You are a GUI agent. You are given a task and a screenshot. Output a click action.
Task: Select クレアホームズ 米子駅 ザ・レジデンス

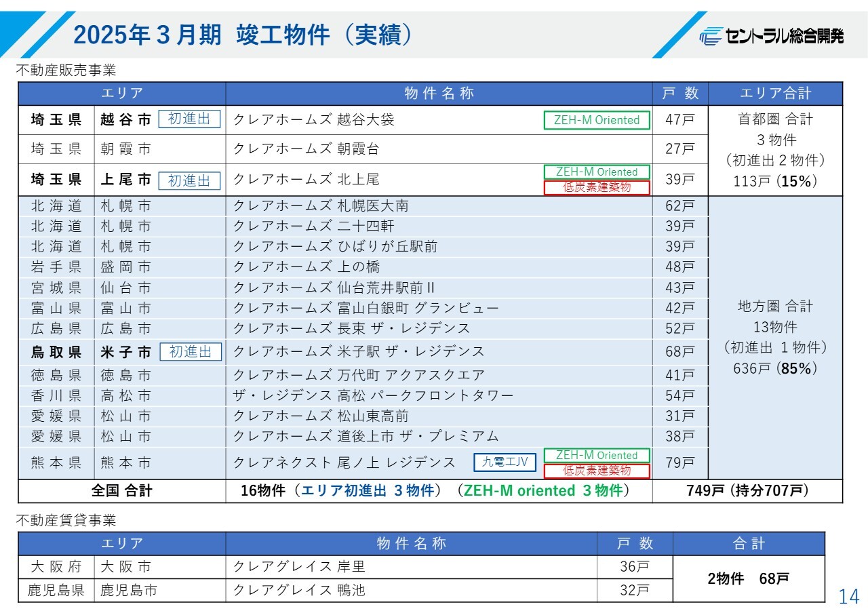[x=359, y=352]
